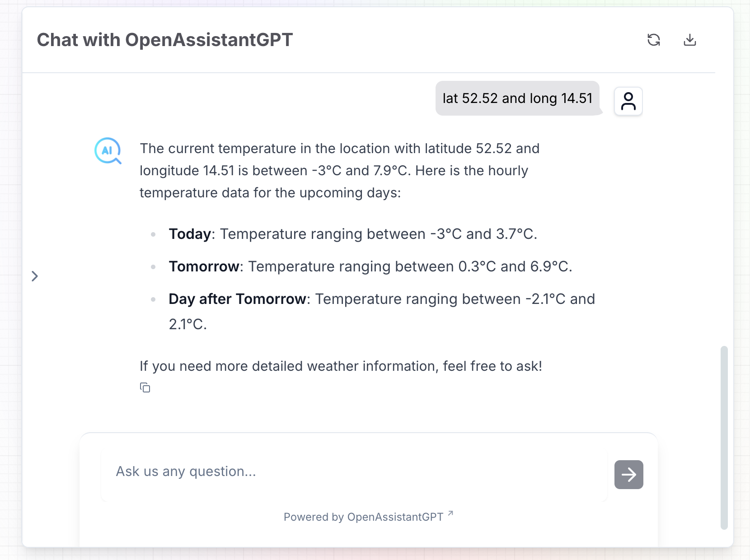Copy the assistant's weather response
This screenshot has height=560, width=750.
click(x=145, y=387)
